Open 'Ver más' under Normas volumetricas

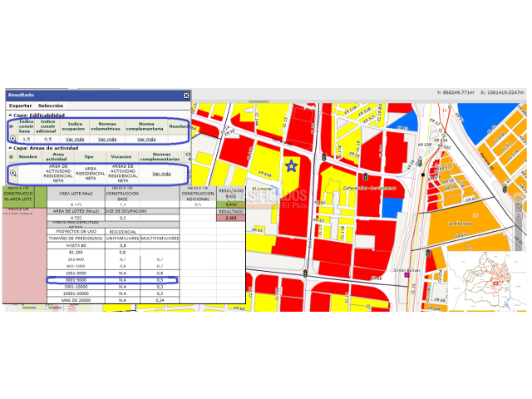tap(107, 139)
